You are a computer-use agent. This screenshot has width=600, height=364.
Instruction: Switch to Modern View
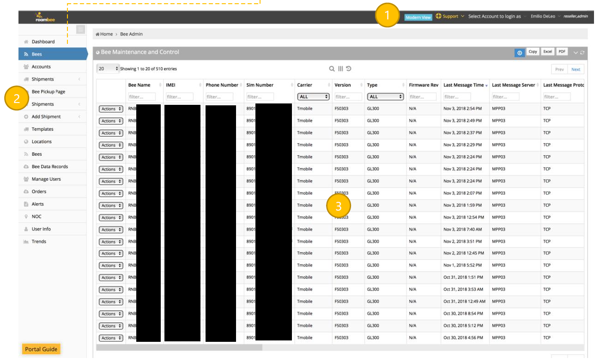[x=418, y=16]
